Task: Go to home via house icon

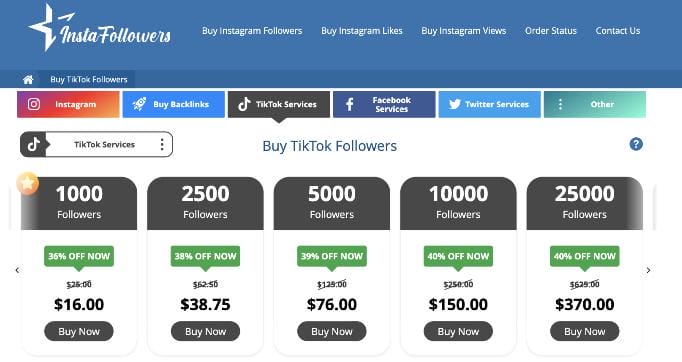Action: (28, 80)
